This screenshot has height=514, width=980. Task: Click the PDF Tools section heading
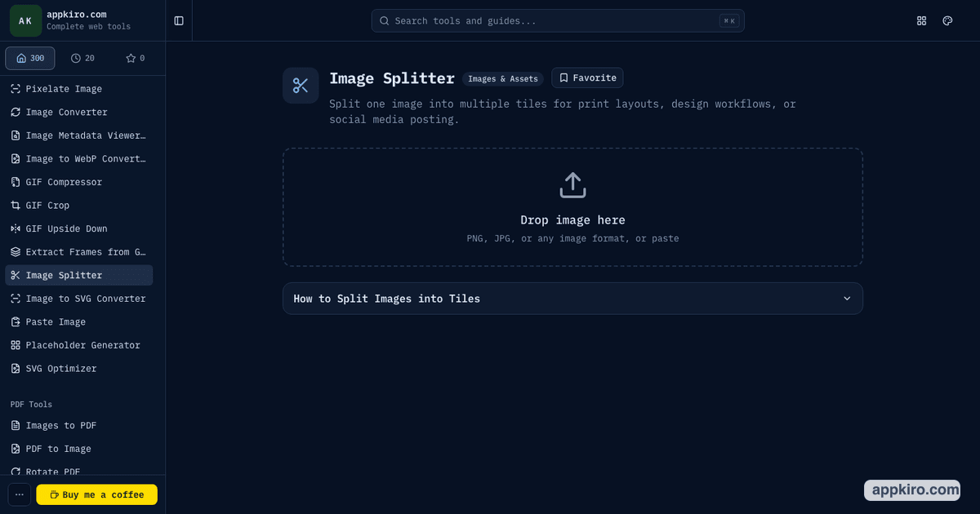(x=31, y=405)
